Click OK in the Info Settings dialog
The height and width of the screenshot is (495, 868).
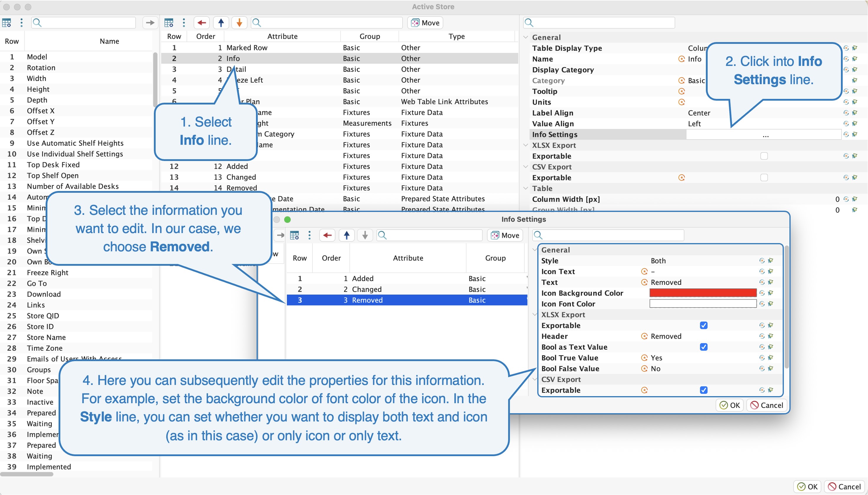pos(730,405)
